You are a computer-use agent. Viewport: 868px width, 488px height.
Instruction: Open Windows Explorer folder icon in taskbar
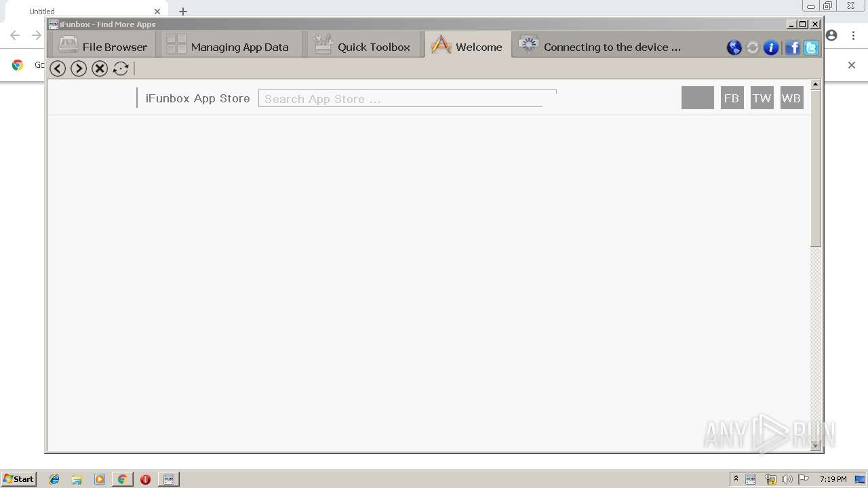click(77, 479)
